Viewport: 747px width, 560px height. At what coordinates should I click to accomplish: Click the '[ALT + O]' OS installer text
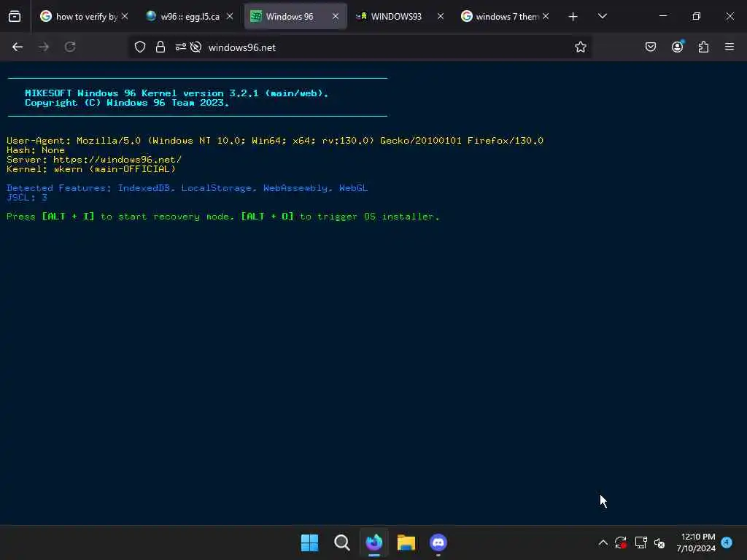267,217
